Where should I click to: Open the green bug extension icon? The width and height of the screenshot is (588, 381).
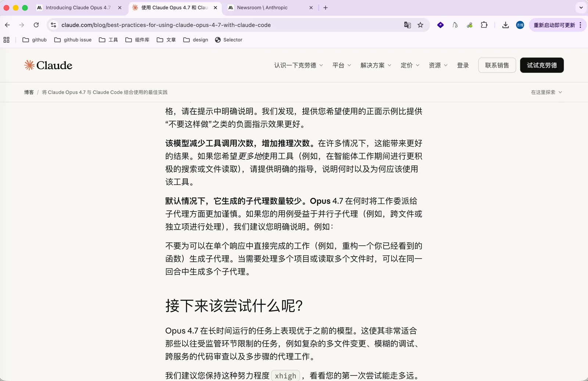point(470,25)
